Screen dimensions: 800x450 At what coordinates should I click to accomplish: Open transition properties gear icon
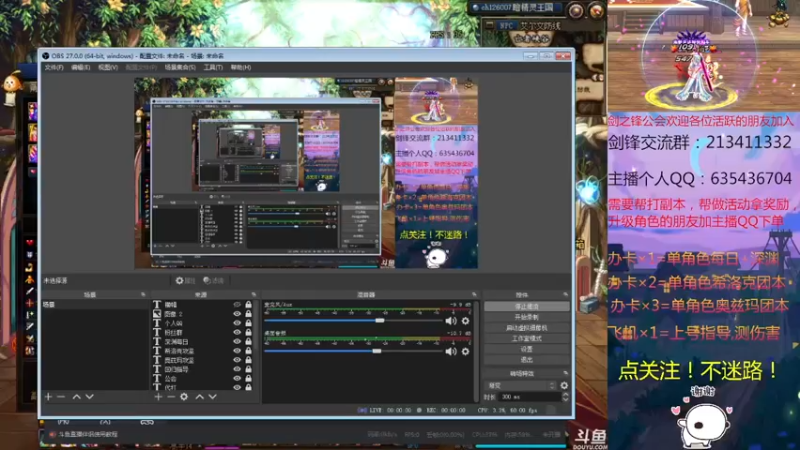564,386
